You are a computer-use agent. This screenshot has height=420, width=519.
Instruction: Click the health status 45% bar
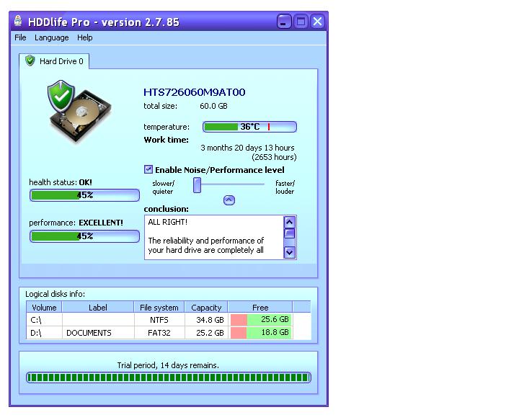[x=84, y=195]
